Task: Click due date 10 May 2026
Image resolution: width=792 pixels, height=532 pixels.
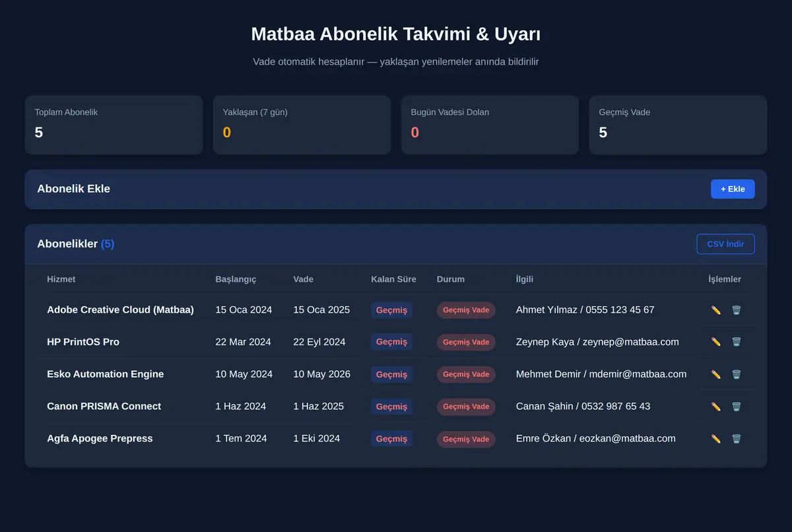Action: (x=322, y=374)
